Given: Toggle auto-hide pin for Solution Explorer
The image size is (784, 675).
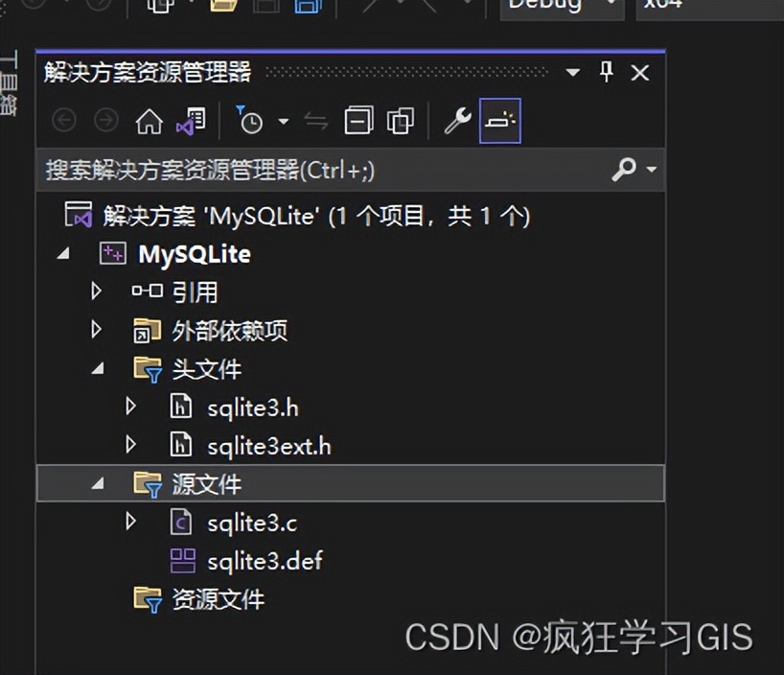Looking at the screenshot, I should (607, 72).
